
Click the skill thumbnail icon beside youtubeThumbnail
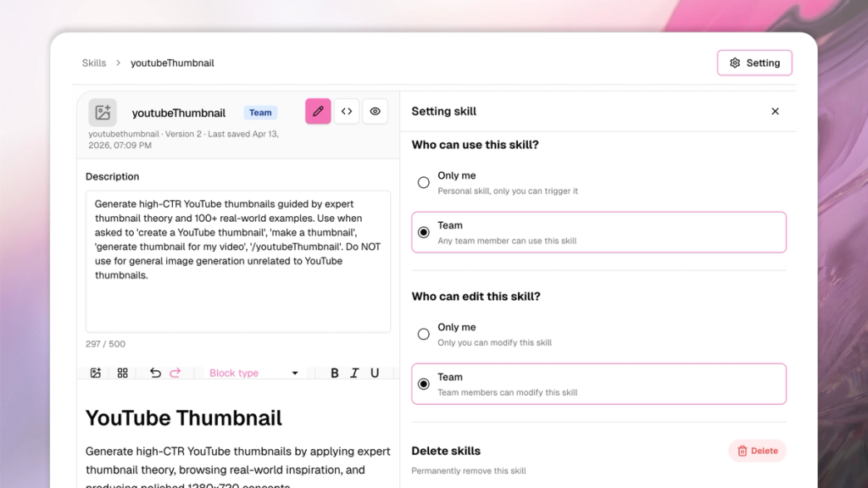[x=103, y=111]
